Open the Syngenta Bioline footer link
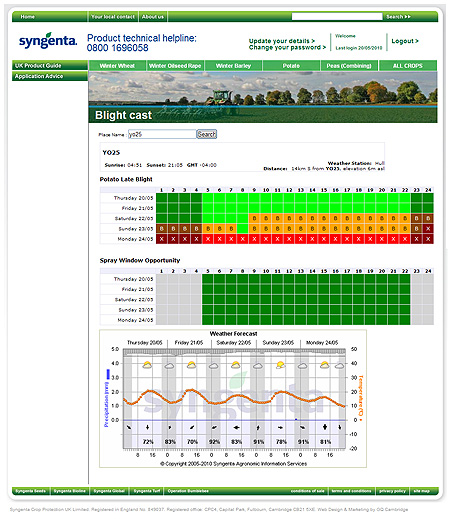 pyautogui.click(x=70, y=491)
